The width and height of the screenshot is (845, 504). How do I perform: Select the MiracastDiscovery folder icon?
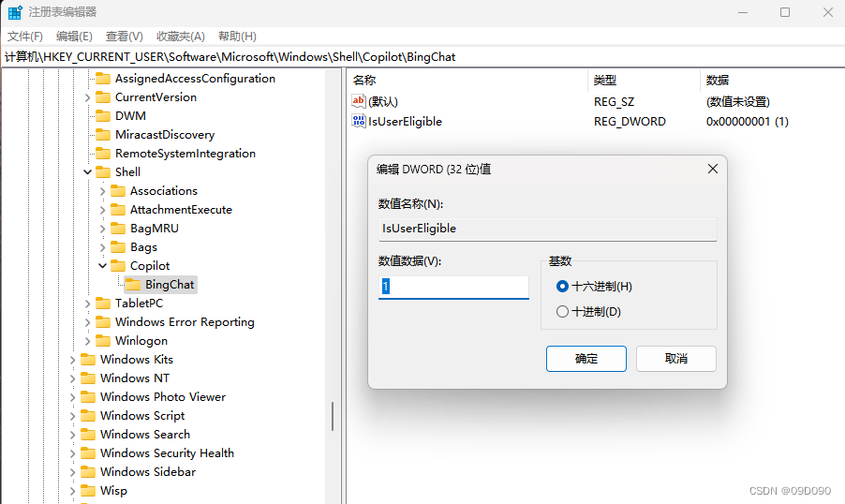103,135
